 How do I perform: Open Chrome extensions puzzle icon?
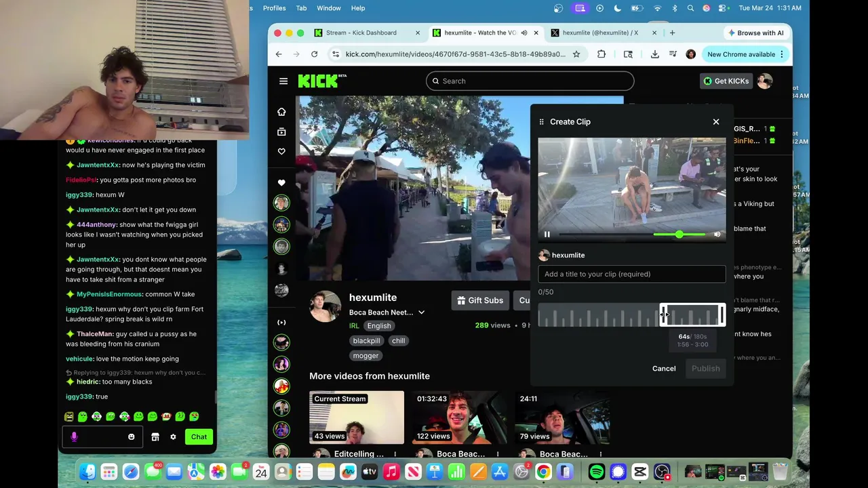coord(601,54)
